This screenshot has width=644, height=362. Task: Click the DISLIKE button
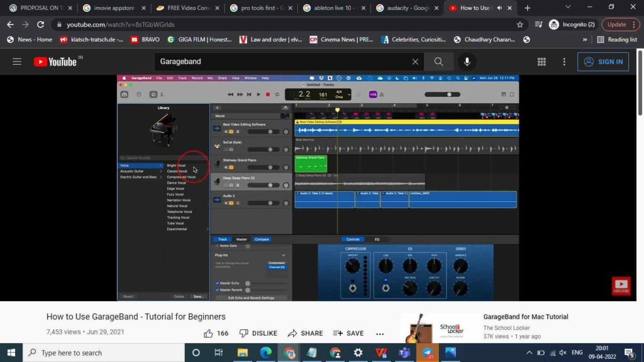click(x=258, y=333)
